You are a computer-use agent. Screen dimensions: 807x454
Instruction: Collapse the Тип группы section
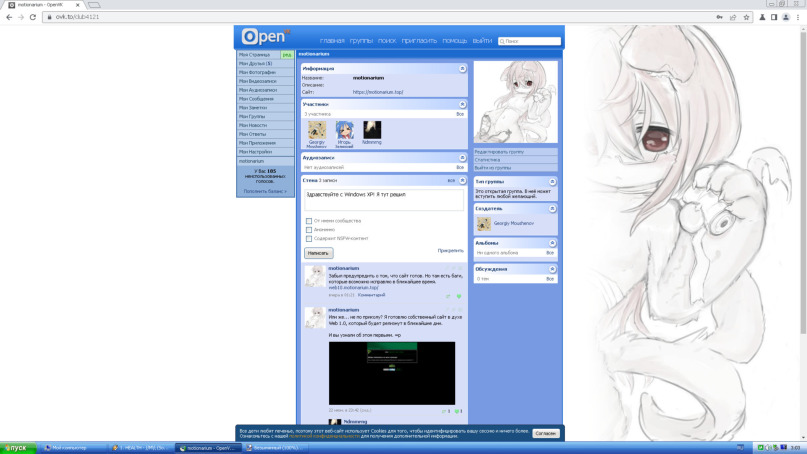552,182
